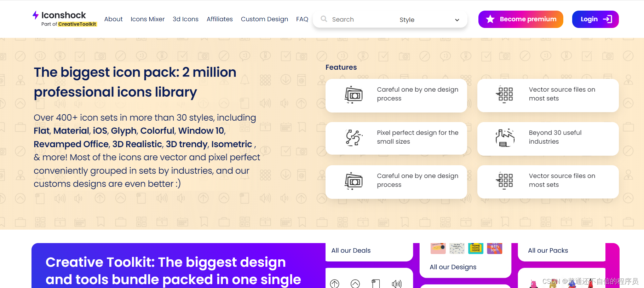Click the Window 10 style link
644x288 pixels.
pos(201,131)
